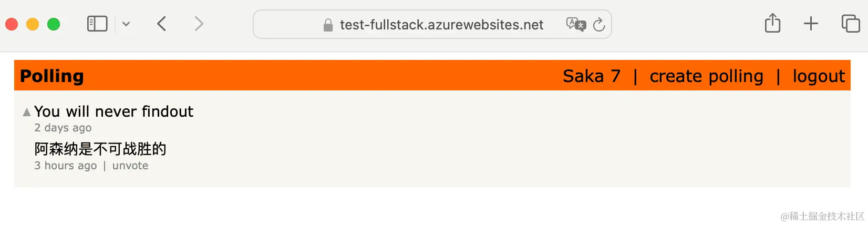Open the page translate icon
868x225 pixels.
576,25
